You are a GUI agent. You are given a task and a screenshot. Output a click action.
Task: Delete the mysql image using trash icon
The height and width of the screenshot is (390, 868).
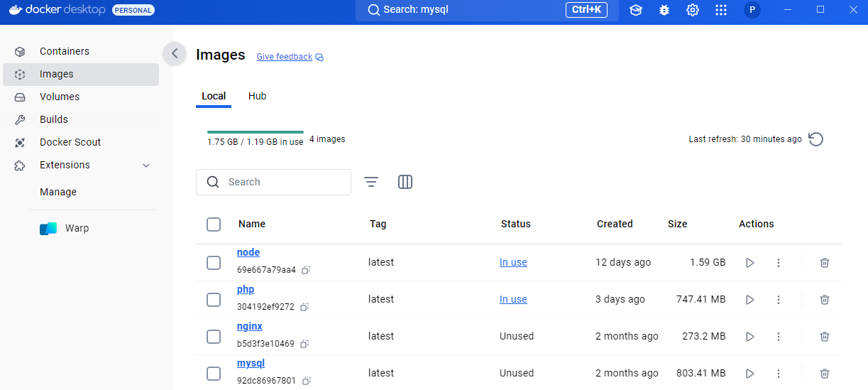[x=825, y=374]
